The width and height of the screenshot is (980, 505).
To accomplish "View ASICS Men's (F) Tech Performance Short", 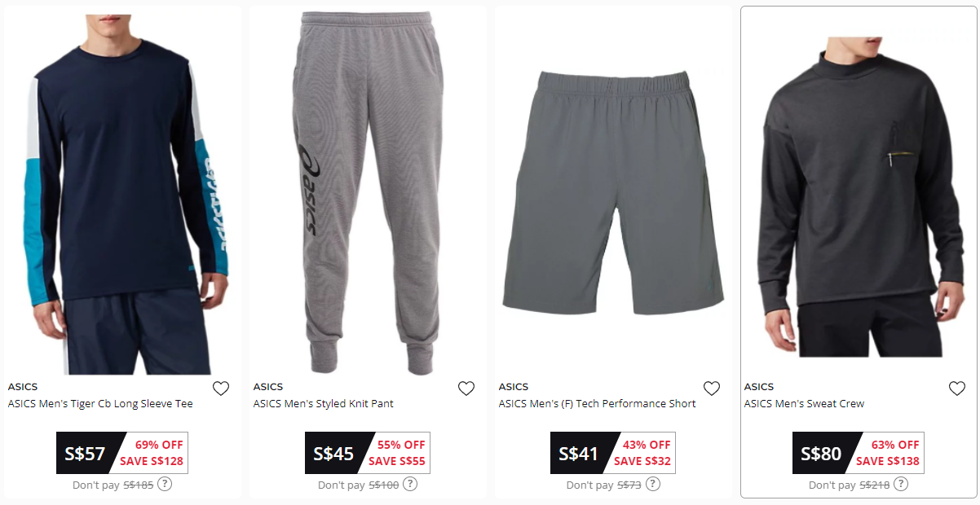I will coord(598,404).
